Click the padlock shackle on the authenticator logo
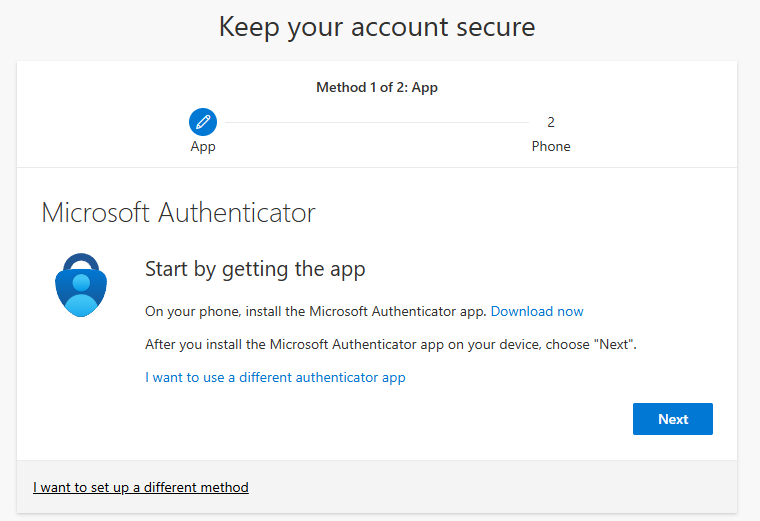The width and height of the screenshot is (760, 521). pyautogui.click(x=81, y=263)
